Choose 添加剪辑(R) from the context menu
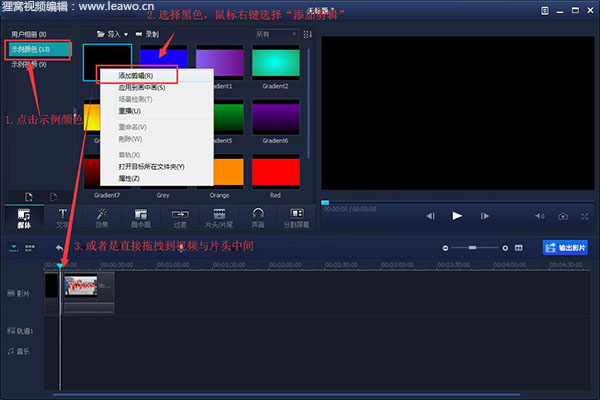This screenshot has height=400, width=600. [x=156, y=76]
